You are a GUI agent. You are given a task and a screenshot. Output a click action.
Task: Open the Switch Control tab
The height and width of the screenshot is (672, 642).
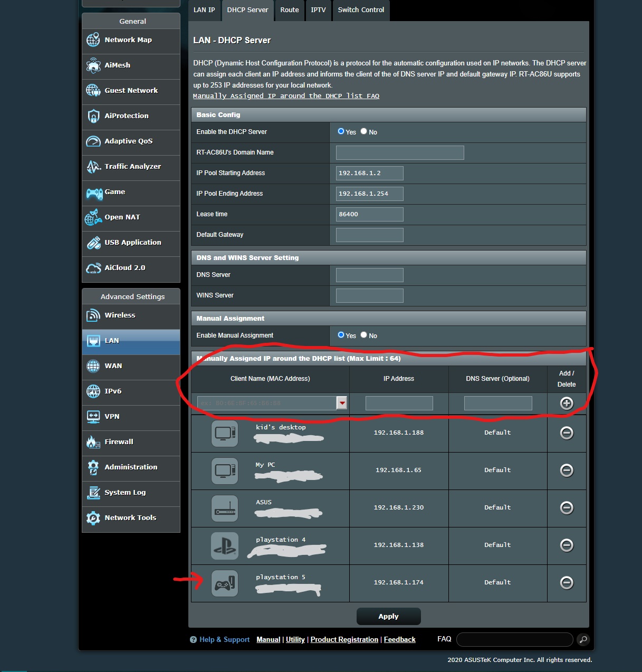coord(361,10)
